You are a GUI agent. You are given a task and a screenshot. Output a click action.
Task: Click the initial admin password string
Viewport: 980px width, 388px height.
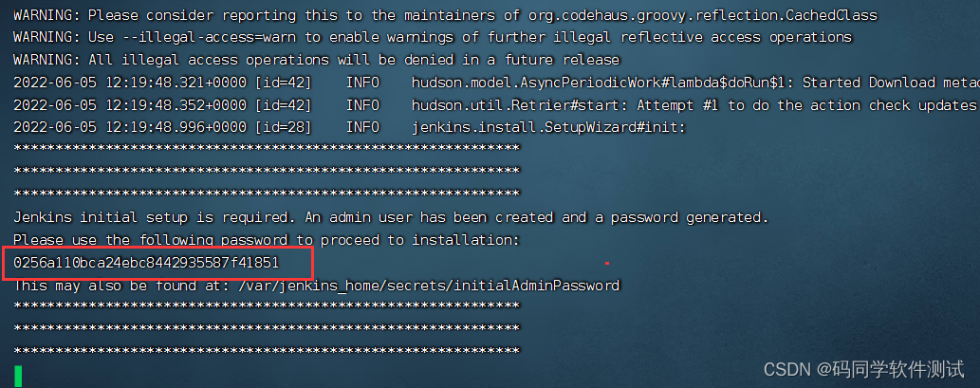[146, 263]
